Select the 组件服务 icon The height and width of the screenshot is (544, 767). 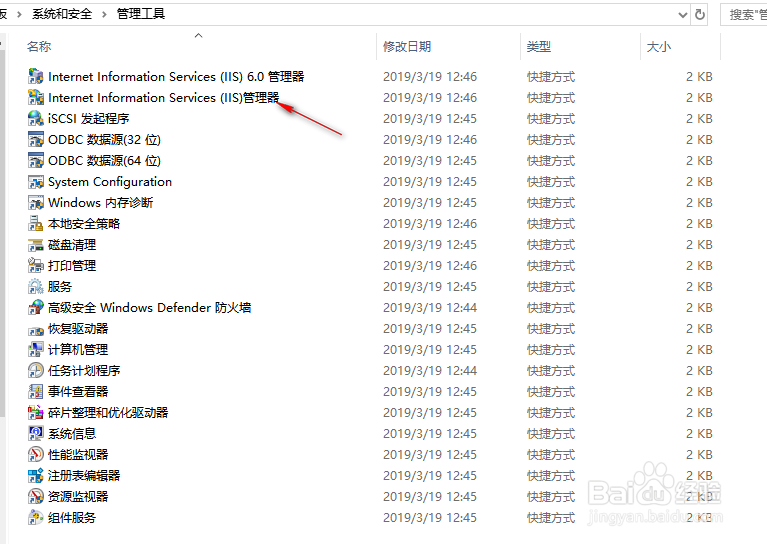pos(36,518)
